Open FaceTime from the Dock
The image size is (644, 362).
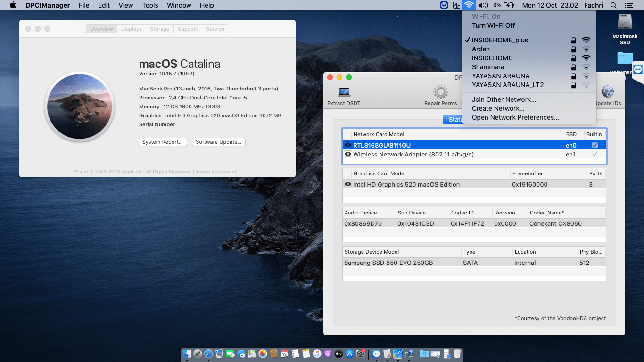pyautogui.click(x=231, y=354)
